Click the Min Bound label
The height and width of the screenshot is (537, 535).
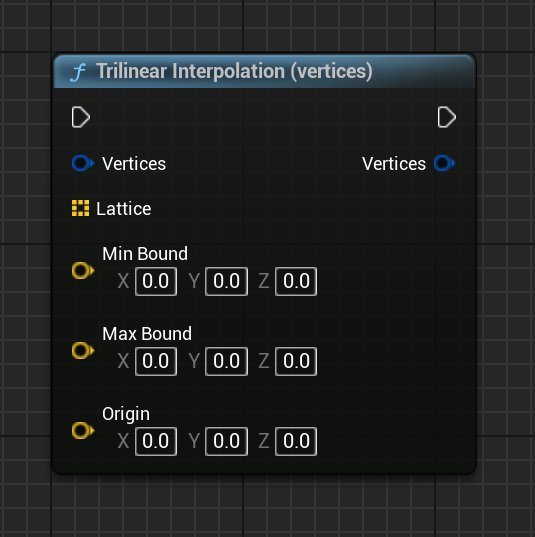point(145,254)
